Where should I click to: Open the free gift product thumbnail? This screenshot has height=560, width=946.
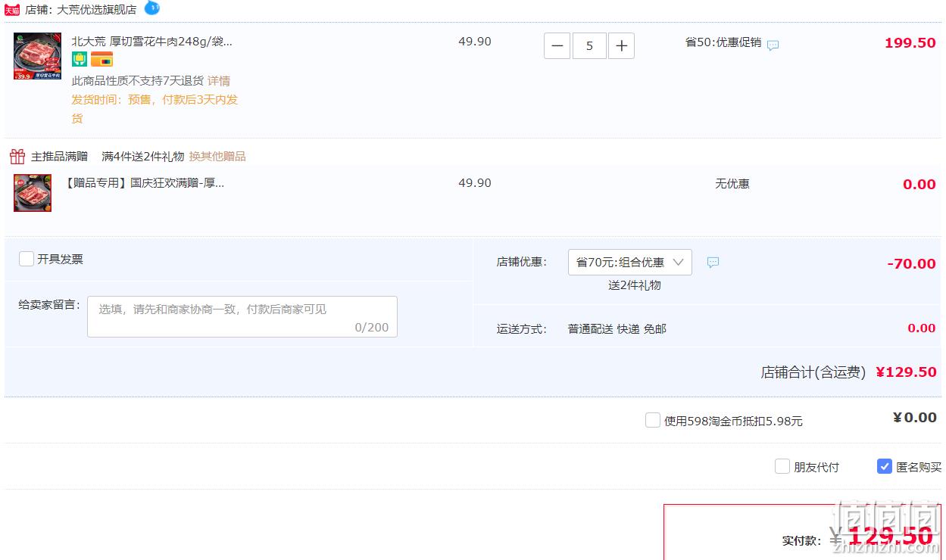click(33, 193)
